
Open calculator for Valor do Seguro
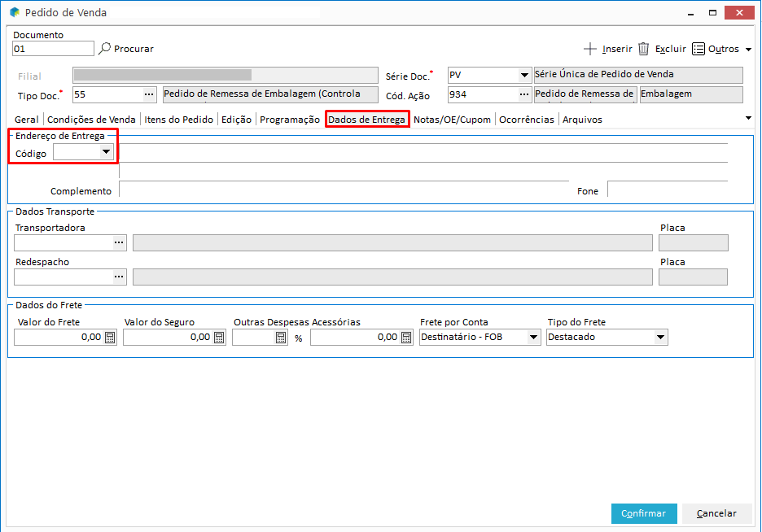(x=219, y=338)
